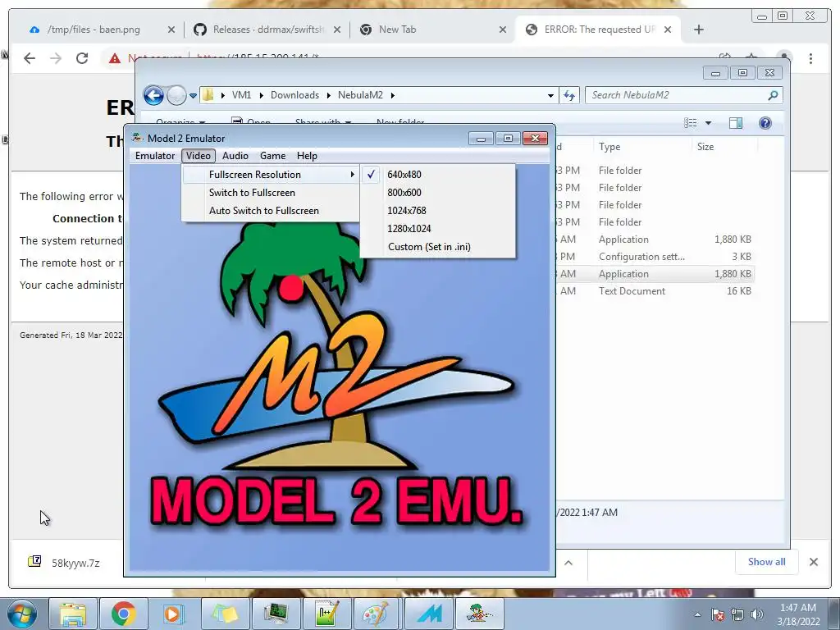Toggle Auto Switch to Fullscreen option
Viewport: 840px width, 630px height.
point(271,211)
